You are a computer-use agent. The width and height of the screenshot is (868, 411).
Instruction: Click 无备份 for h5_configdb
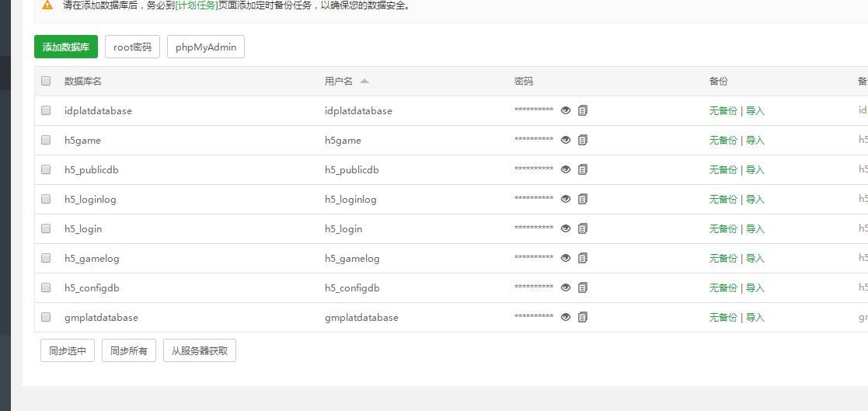[723, 287]
